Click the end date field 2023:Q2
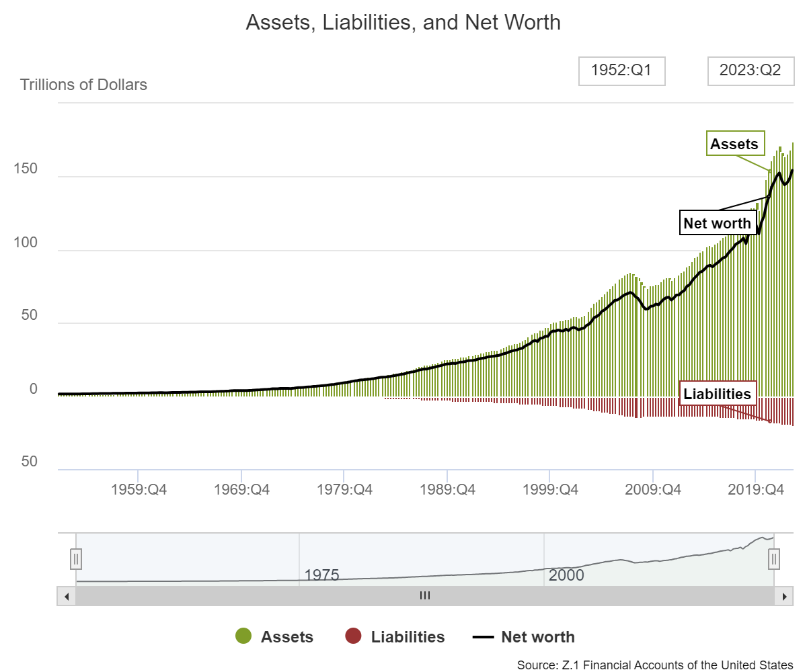 [750, 71]
